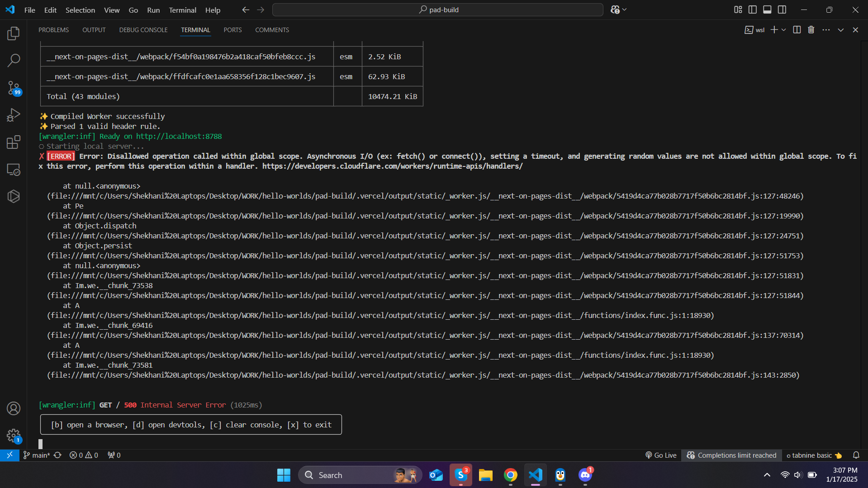Switch to the PROBLEMS tab
This screenshot has height=488, width=868.
[53, 29]
